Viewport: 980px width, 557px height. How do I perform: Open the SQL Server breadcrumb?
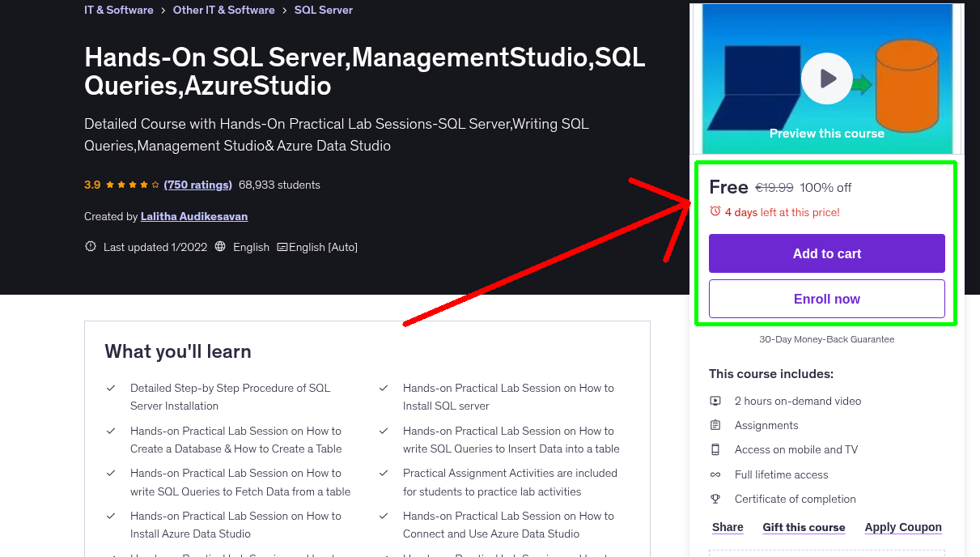324,10
